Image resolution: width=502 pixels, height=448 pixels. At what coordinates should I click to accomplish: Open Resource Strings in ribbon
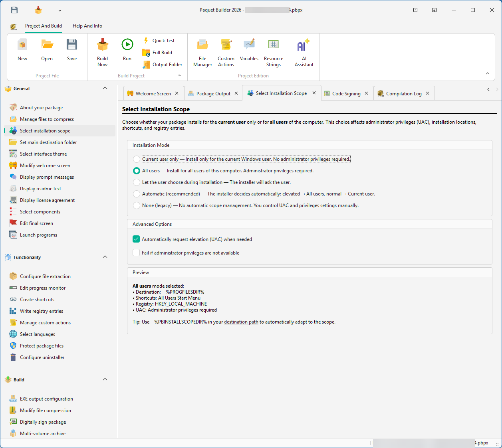274,45
